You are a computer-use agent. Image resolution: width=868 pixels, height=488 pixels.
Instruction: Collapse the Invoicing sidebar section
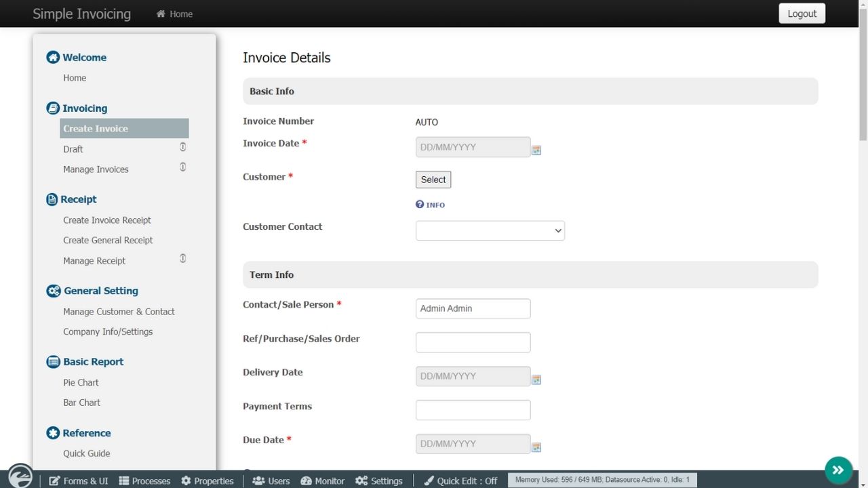[84, 108]
